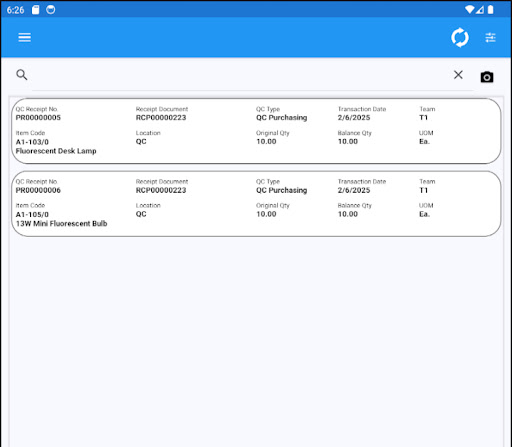This screenshot has width=512, height=447.
Task: Select 13W Mini Fluorescent Bulb item name
Action: [61, 224]
